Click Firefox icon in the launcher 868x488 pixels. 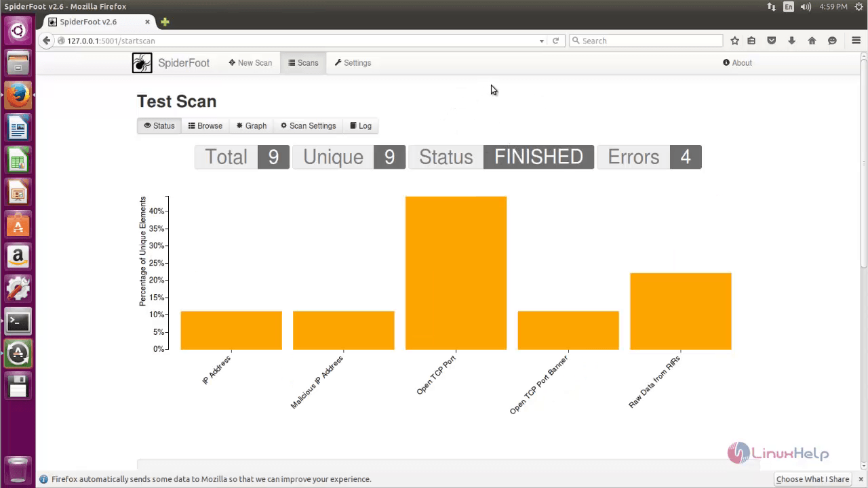click(x=18, y=96)
